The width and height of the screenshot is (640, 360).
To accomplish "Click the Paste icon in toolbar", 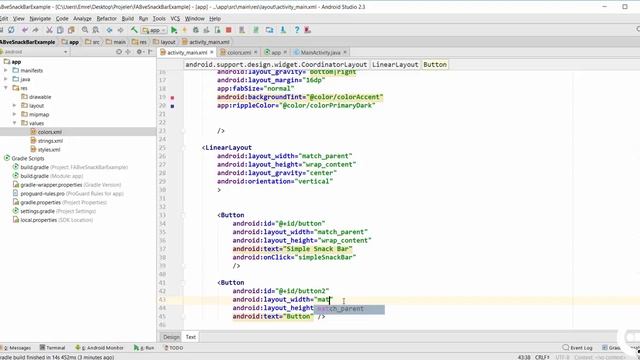I will 71,30.
